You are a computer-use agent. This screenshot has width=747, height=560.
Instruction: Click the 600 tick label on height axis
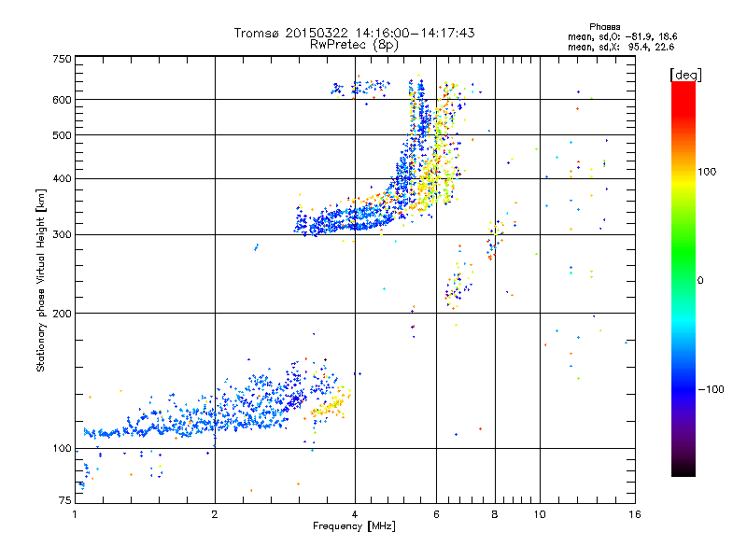click(62, 100)
